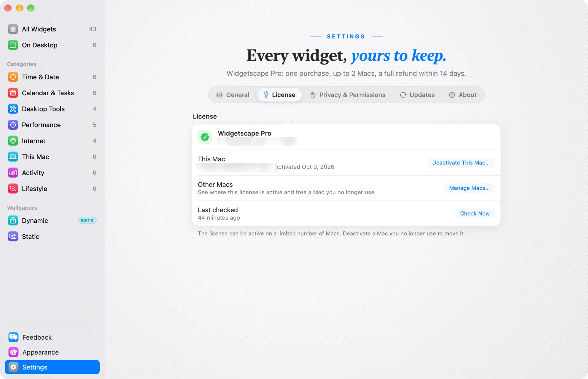Click the Settings gear icon in sidebar
The height and width of the screenshot is (379, 588).
click(x=14, y=367)
